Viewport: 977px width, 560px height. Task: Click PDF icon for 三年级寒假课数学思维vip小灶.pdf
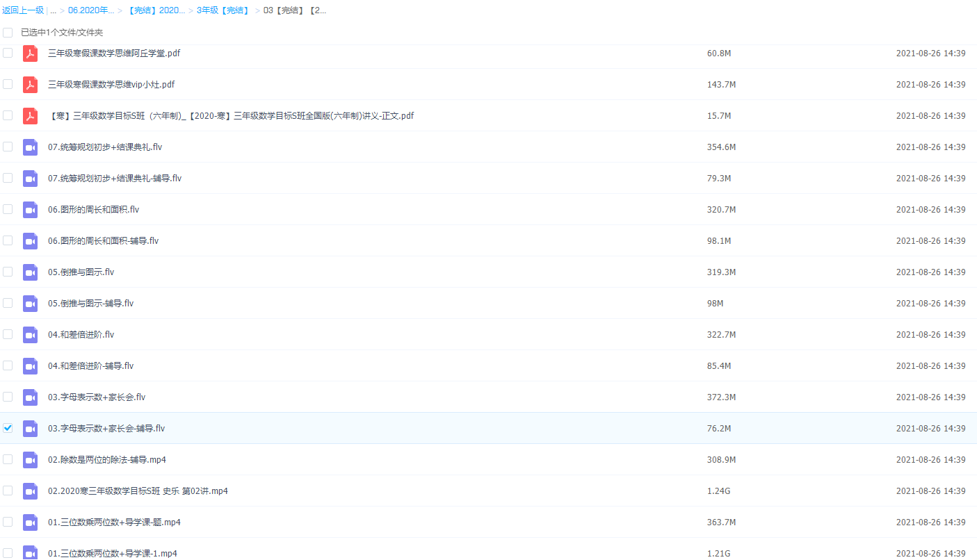pos(30,85)
